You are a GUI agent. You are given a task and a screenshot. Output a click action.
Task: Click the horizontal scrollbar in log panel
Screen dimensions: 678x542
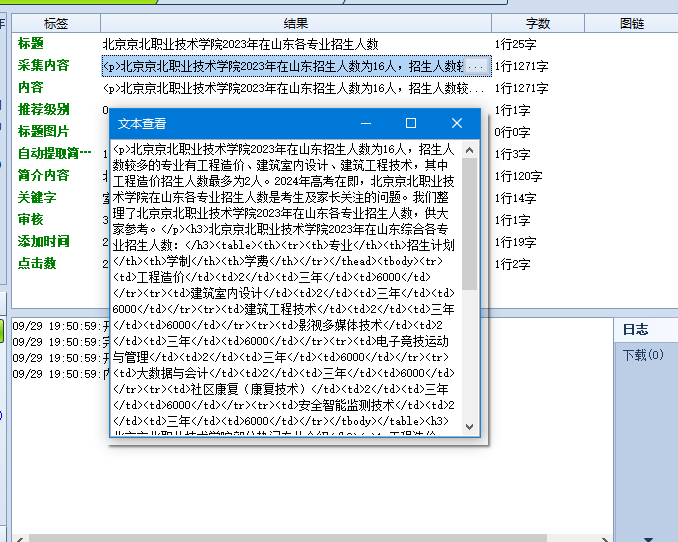tap(288, 539)
